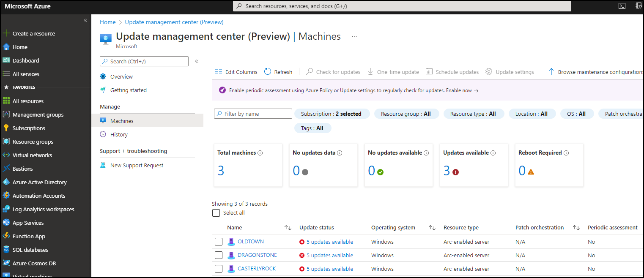Open Bastions in the sidebar

pos(22,169)
